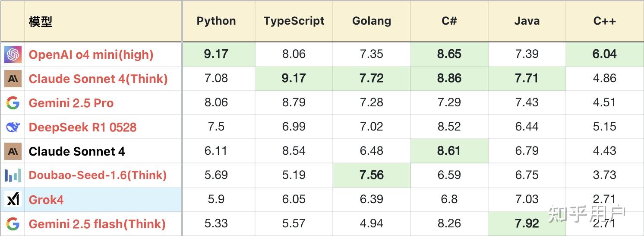This screenshot has height=236, width=644.
Task: Click the xAI Grok icon
Action: point(13,199)
